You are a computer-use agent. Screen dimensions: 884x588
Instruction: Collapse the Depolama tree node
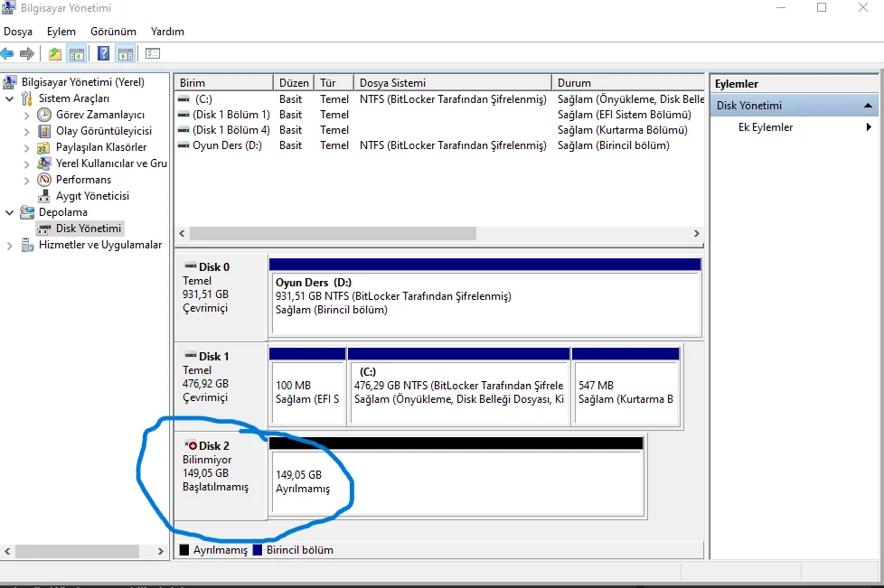click(x=10, y=212)
